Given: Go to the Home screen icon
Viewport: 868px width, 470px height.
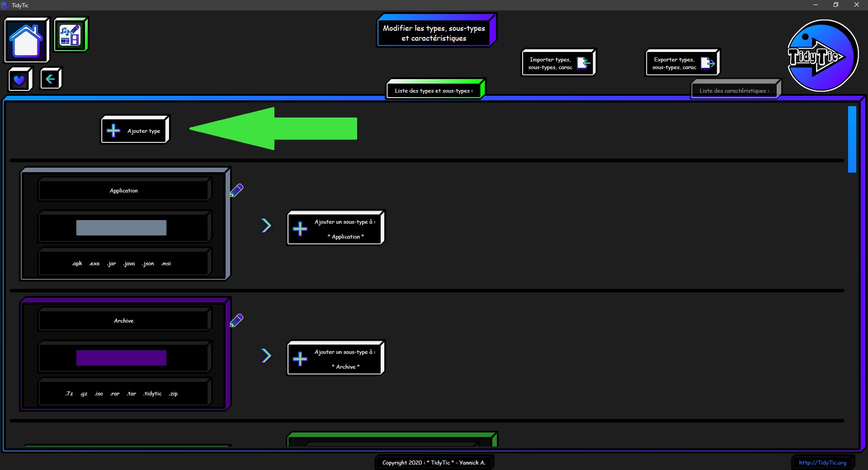Looking at the screenshot, I should tap(26, 40).
